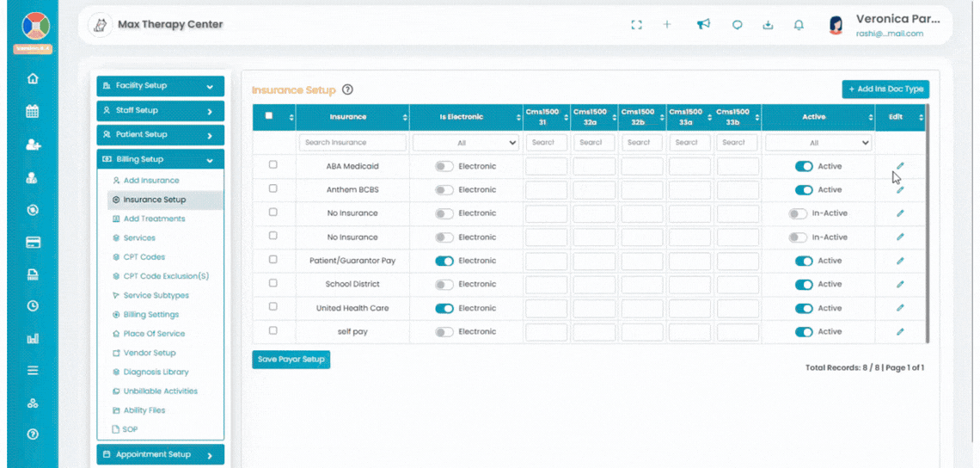Open the Active status filter dropdown
This screenshot has width=980, height=468.
818,143
